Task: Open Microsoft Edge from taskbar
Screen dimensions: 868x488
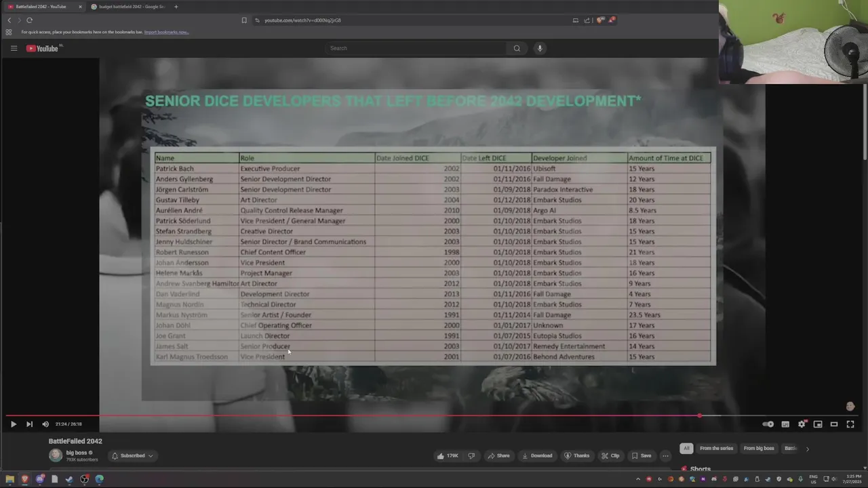Action: click(x=99, y=479)
